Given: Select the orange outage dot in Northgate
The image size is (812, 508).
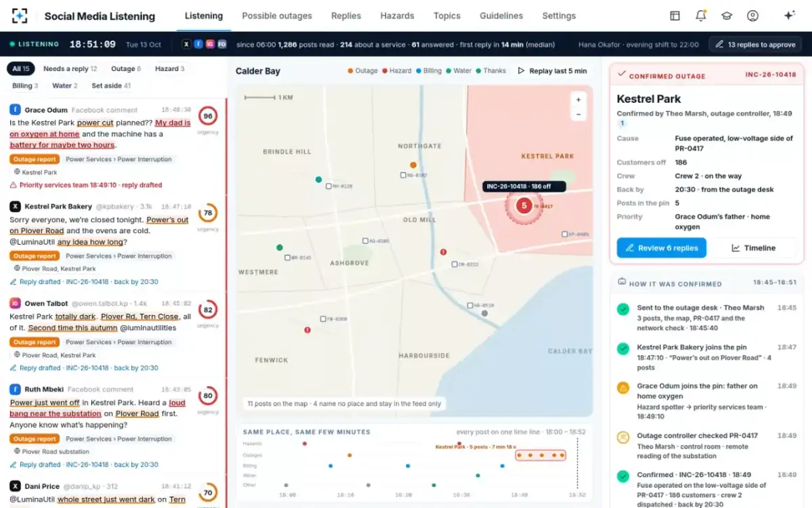Looking at the screenshot, I should pyautogui.click(x=413, y=165).
